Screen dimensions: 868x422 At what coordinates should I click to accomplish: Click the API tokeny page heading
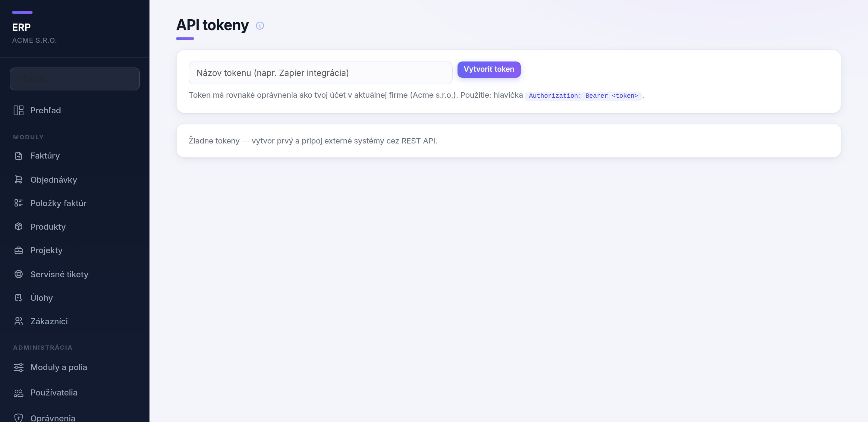point(212,25)
